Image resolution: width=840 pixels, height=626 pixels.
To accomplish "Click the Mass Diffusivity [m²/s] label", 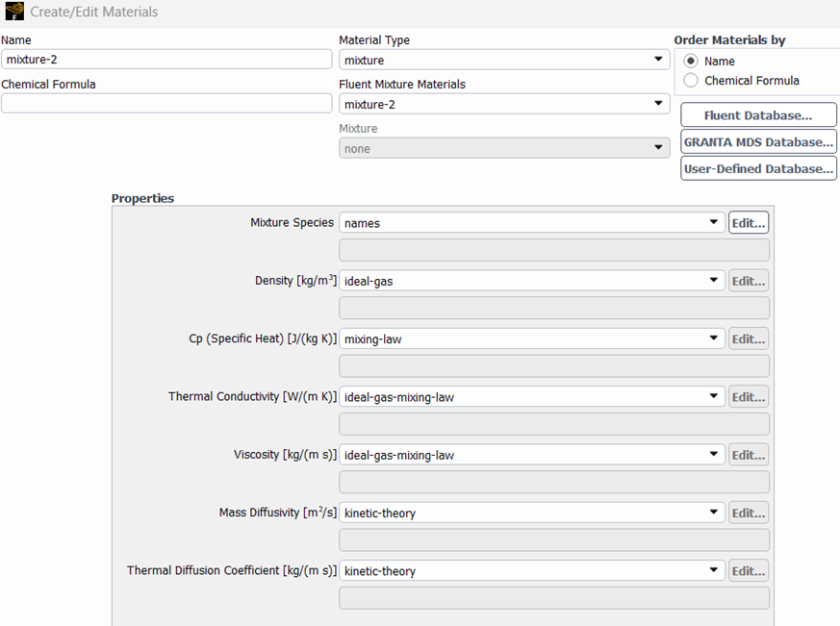I will point(278,513).
